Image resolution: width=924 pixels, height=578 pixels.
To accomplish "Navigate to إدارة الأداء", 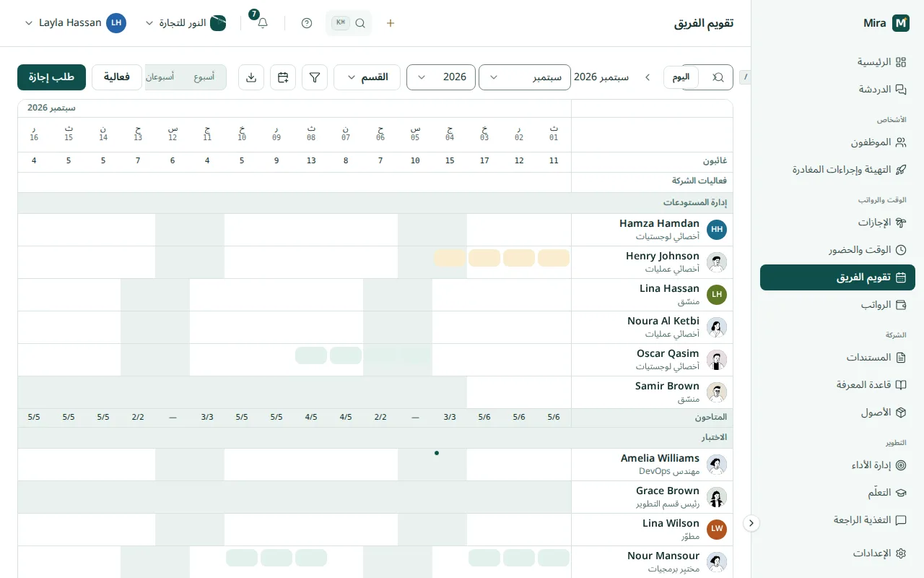I will click(837, 465).
